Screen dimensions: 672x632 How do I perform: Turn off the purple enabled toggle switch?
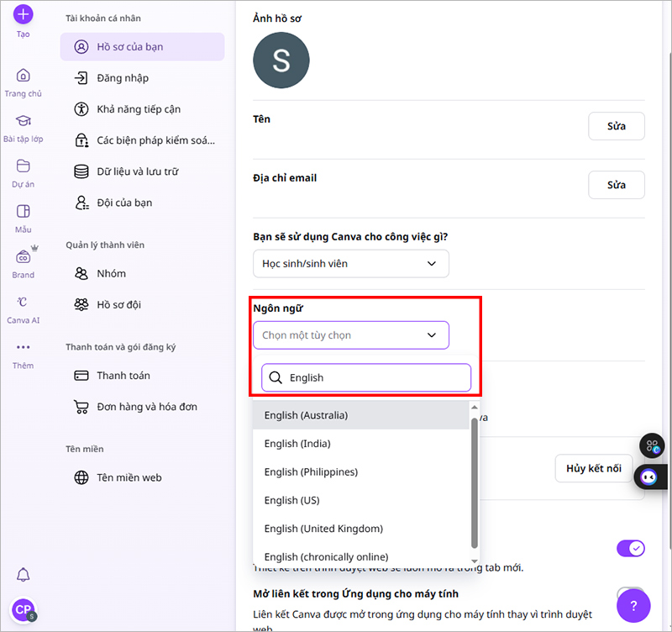[630, 549]
